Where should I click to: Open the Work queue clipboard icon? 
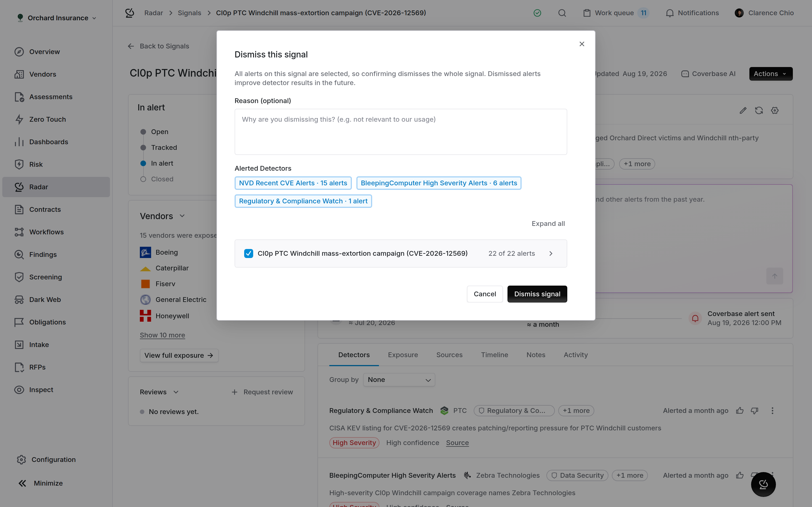[x=586, y=13]
